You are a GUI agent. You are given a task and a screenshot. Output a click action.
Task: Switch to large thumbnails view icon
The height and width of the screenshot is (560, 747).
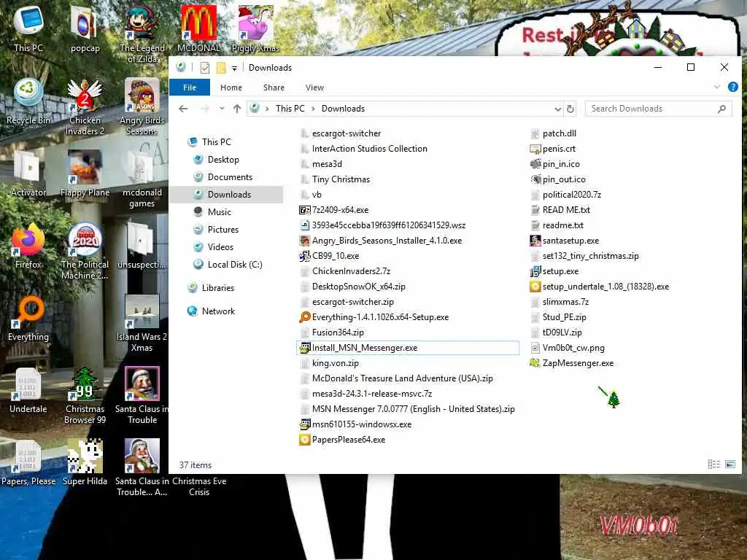tap(729, 464)
